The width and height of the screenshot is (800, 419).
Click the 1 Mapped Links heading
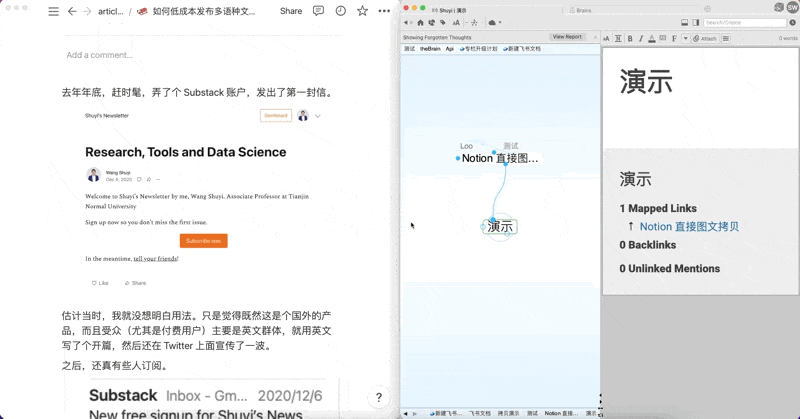coord(658,208)
